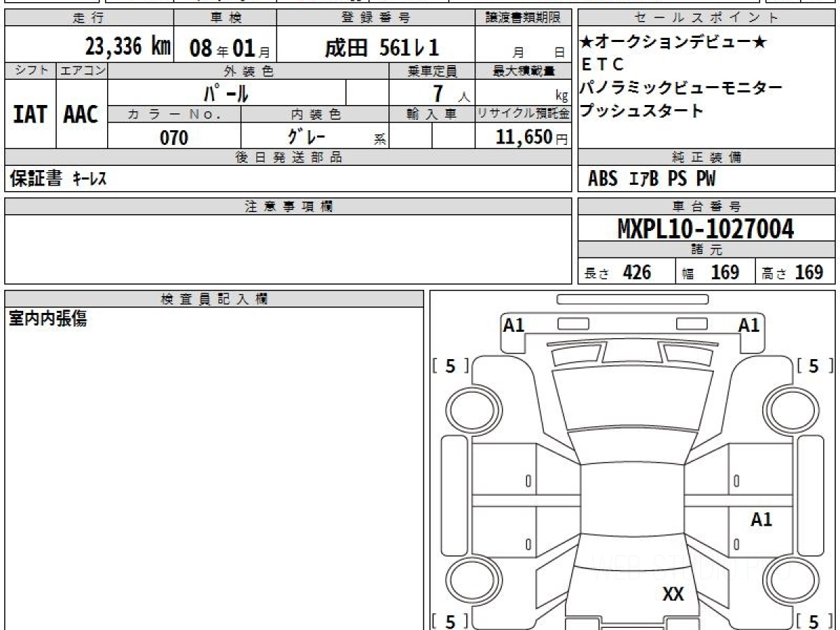Click the 外装色 header
The image size is (840, 630).
pyautogui.click(x=248, y=71)
